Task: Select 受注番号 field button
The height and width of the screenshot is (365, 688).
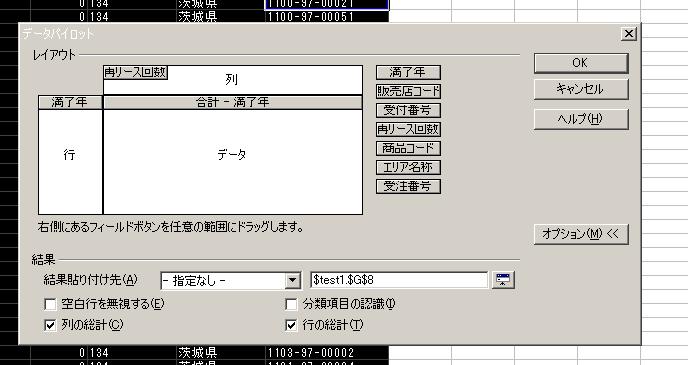Action: pos(408,186)
